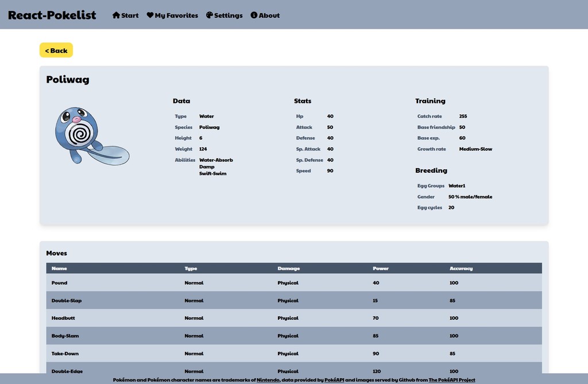The width and height of the screenshot is (588, 384).
Task: Follow The PokéAPI Project link
Action: tap(452, 380)
